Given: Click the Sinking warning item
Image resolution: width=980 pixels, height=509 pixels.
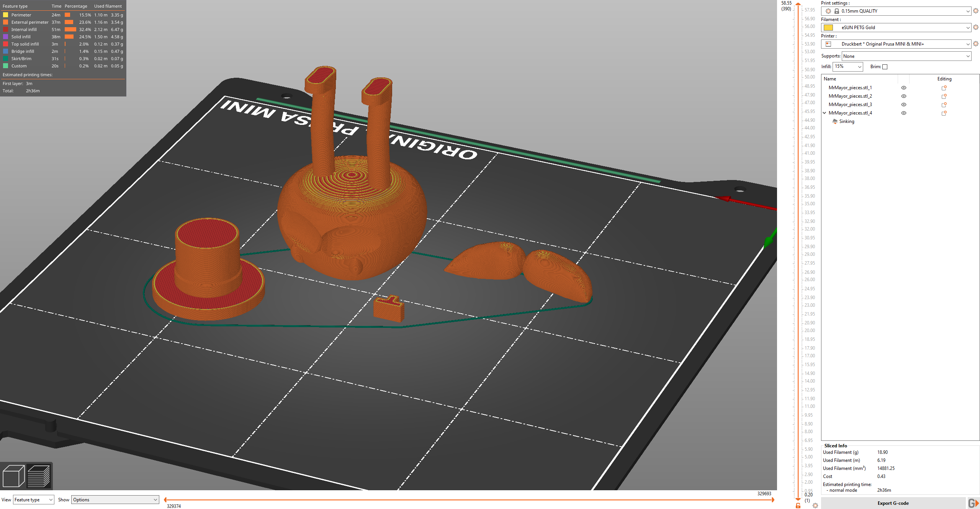Looking at the screenshot, I should click(x=844, y=121).
